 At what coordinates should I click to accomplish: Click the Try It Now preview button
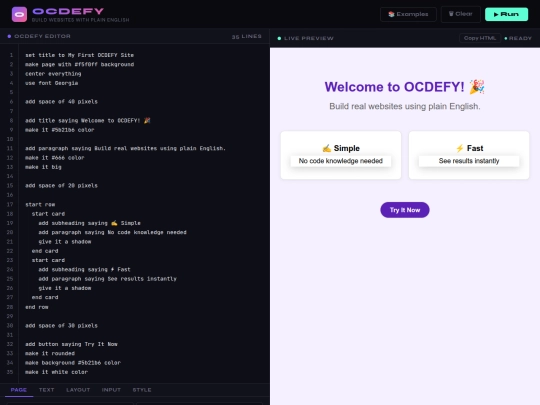click(405, 210)
